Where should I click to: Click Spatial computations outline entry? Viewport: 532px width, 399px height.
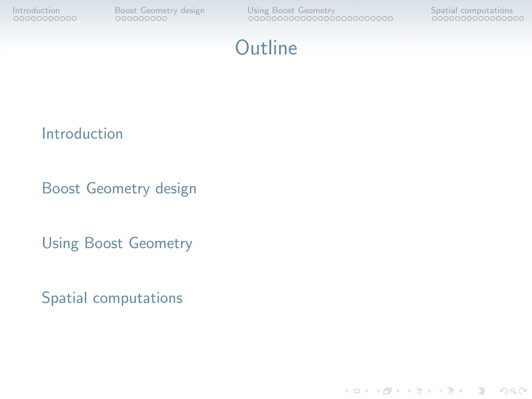coord(112,298)
